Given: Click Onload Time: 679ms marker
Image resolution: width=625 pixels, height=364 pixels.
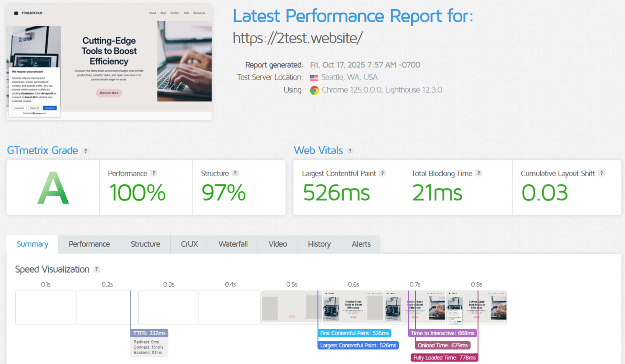Looking at the screenshot, I should pyautogui.click(x=443, y=345).
